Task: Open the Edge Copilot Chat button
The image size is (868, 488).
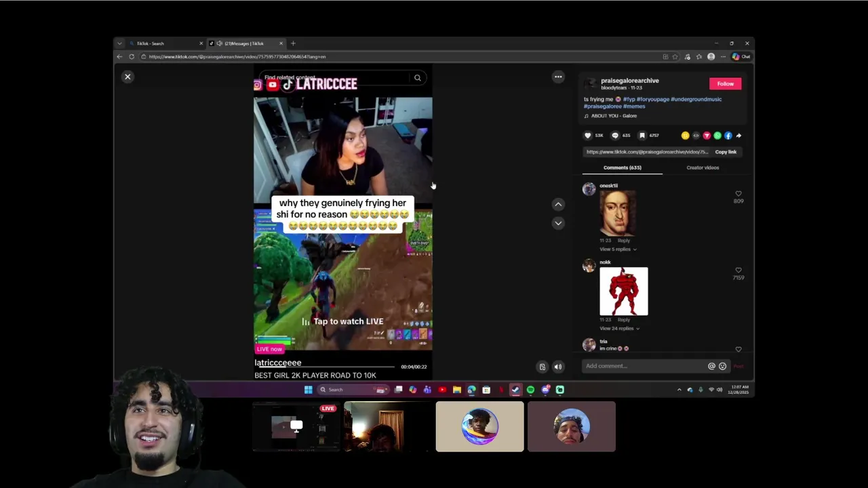Action: (x=741, y=57)
